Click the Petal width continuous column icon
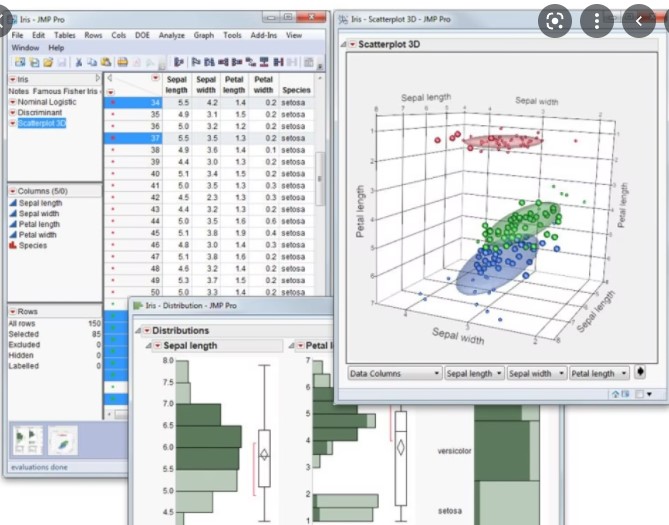669x525 pixels. coord(13,235)
